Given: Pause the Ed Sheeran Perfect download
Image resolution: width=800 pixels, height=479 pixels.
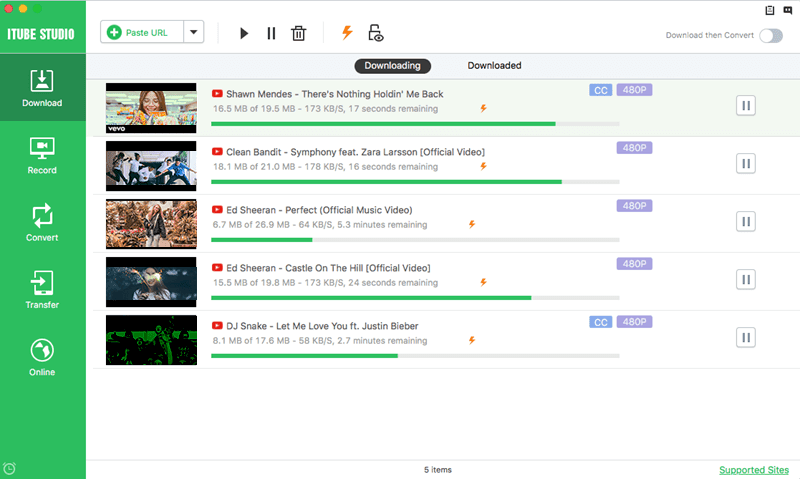Looking at the screenshot, I should pos(745,221).
